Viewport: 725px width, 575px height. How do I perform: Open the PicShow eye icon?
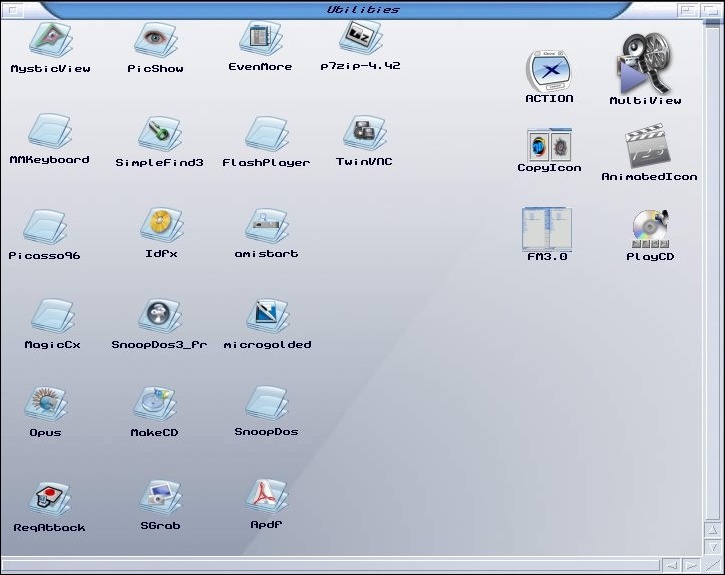(x=156, y=40)
